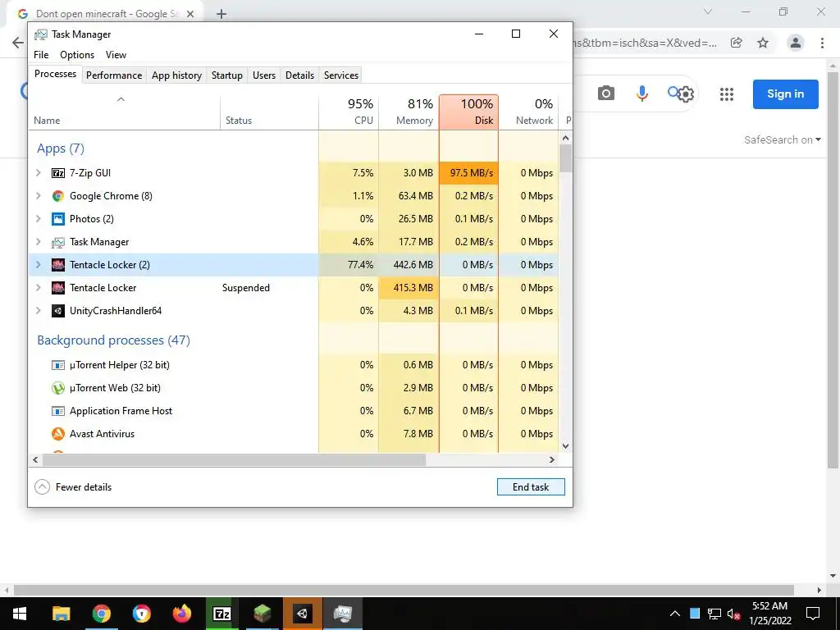Screen dimensions: 840x630
Task: Click the UnityCrashHandler64 process icon
Action: [58, 311]
